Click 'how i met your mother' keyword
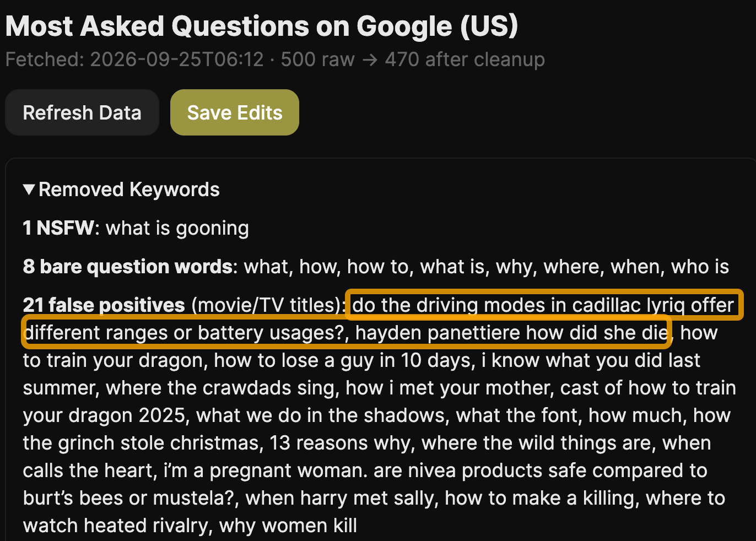This screenshot has width=756, height=541. tap(448, 388)
